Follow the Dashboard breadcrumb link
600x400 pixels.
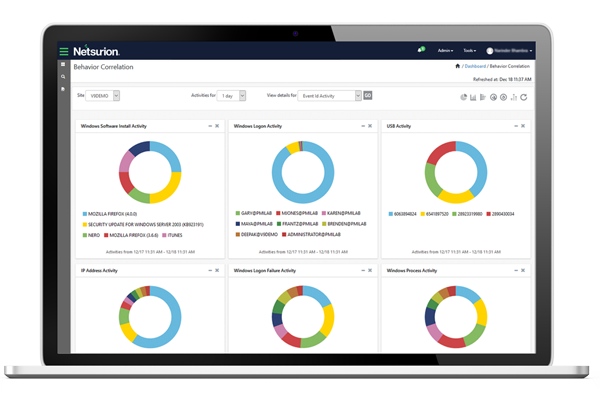475,66
